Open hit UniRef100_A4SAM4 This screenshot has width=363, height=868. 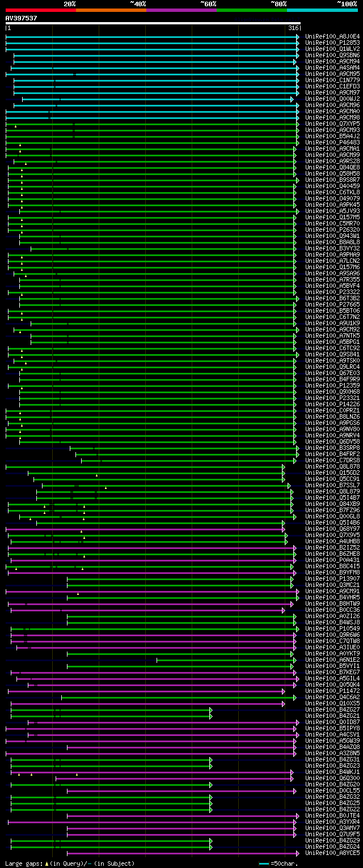pyautogui.click(x=332, y=67)
